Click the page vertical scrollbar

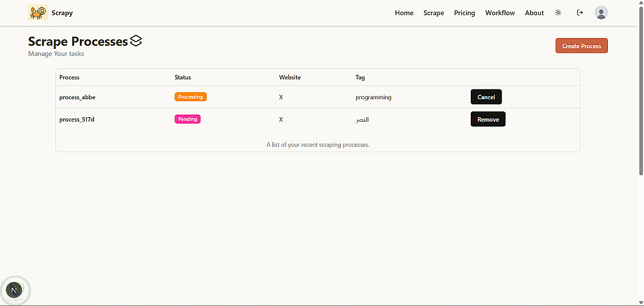(641, 97)
